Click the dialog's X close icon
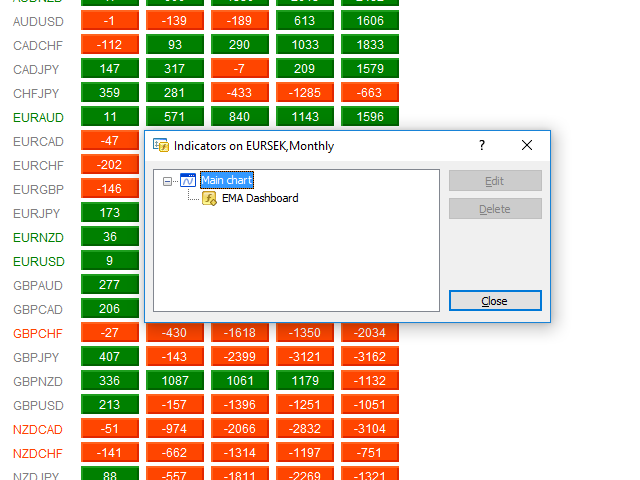This screenshot has width=640, height=480. point(527,145)
